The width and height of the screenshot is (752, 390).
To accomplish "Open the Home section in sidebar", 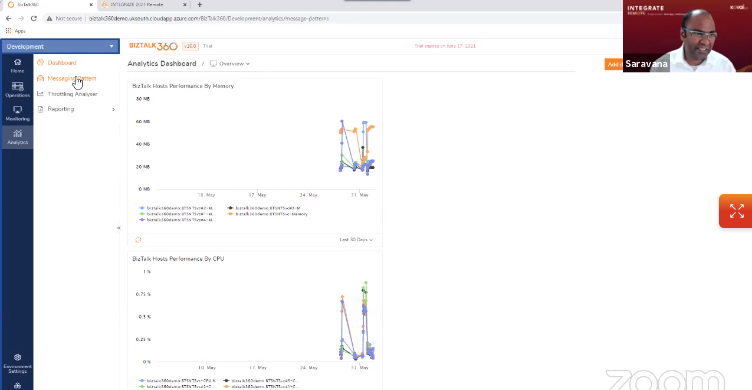I will click(x=17, y=66).
